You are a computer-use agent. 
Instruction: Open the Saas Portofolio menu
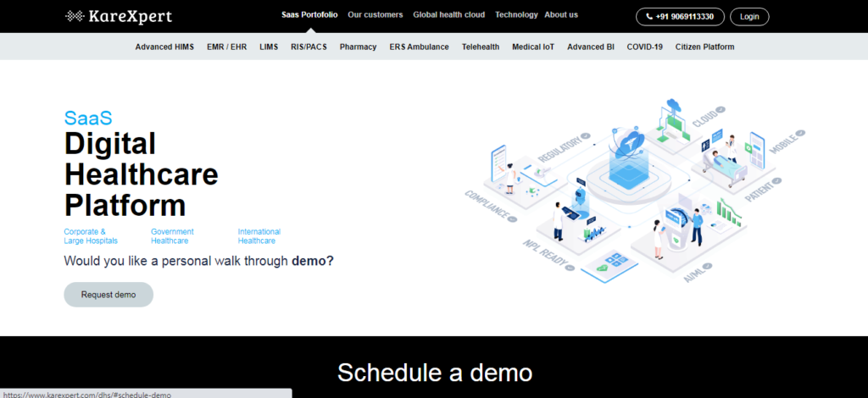click(x=309, y=15)
